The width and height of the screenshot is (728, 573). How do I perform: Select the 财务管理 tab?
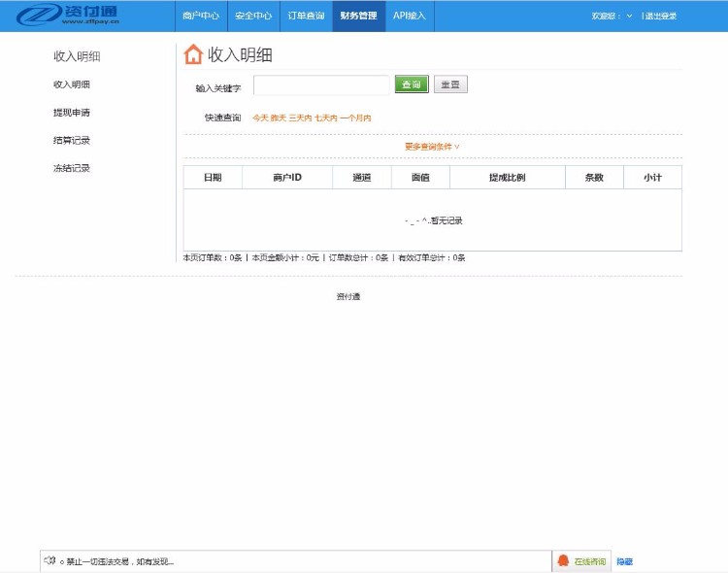[359, 16]
